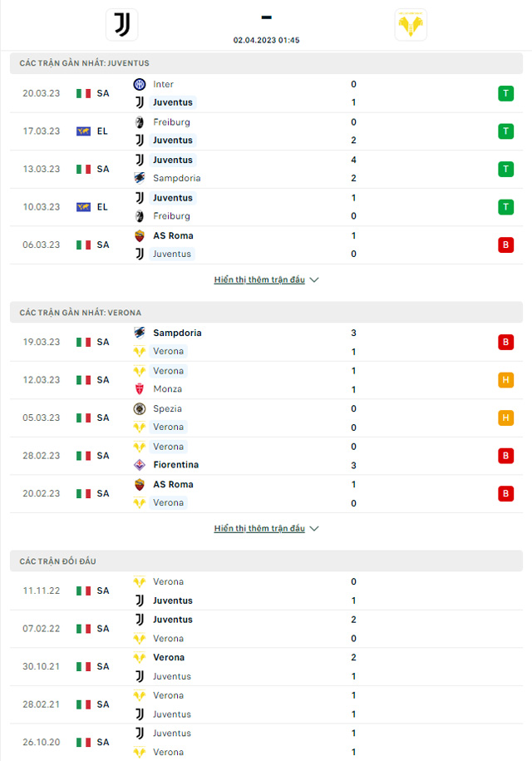Open the 11.11.22 Verona vs Juventus match row
The width and height of the screenshot is (532, 761).
[x=266, y=591]
